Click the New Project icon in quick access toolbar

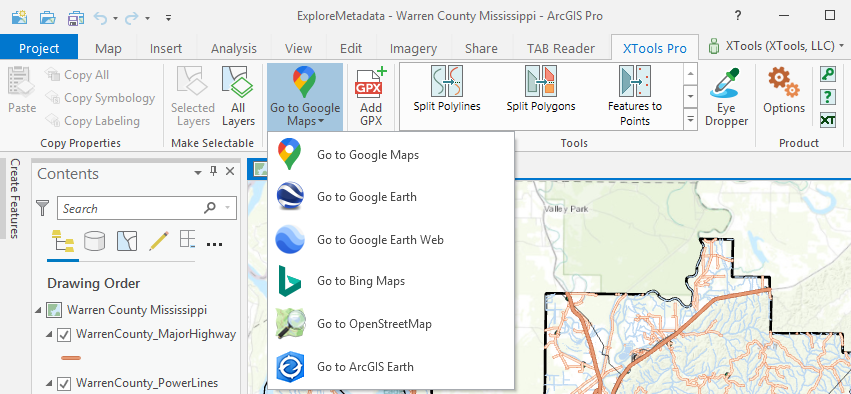tap(20, 17)
